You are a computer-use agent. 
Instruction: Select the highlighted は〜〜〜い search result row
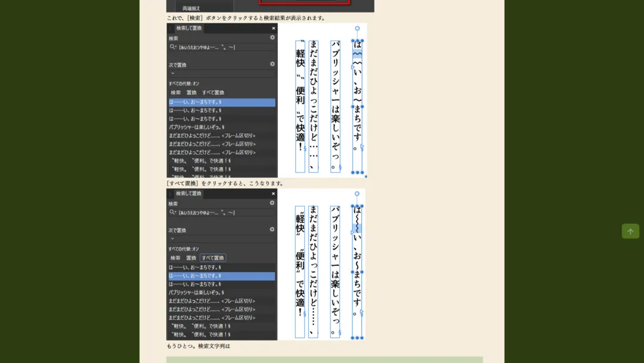point(221,102)
